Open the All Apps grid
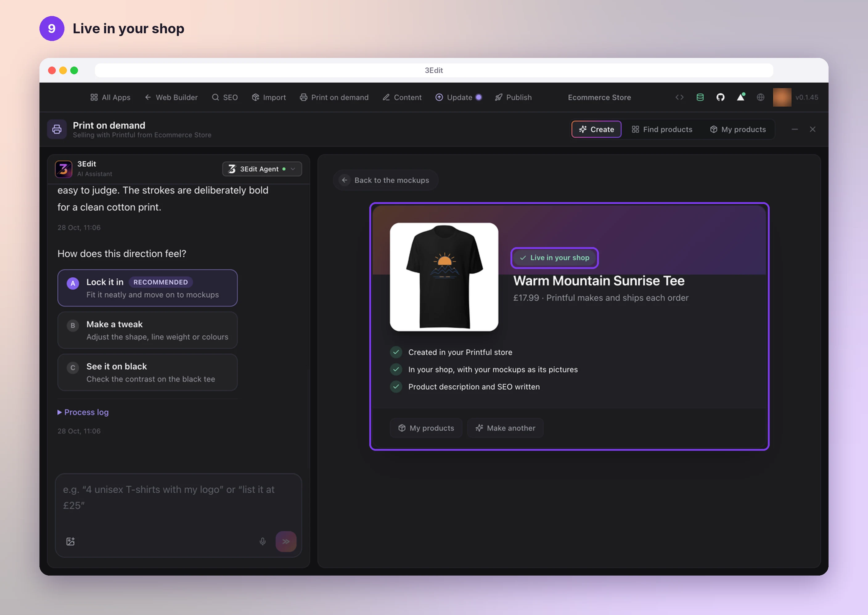This screenshot has height=615, width=868. click(110, 97)
